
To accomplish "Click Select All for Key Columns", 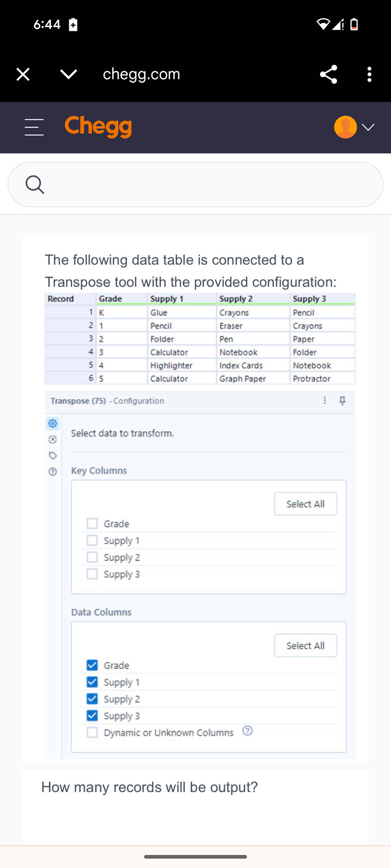I will click(305, 503).
